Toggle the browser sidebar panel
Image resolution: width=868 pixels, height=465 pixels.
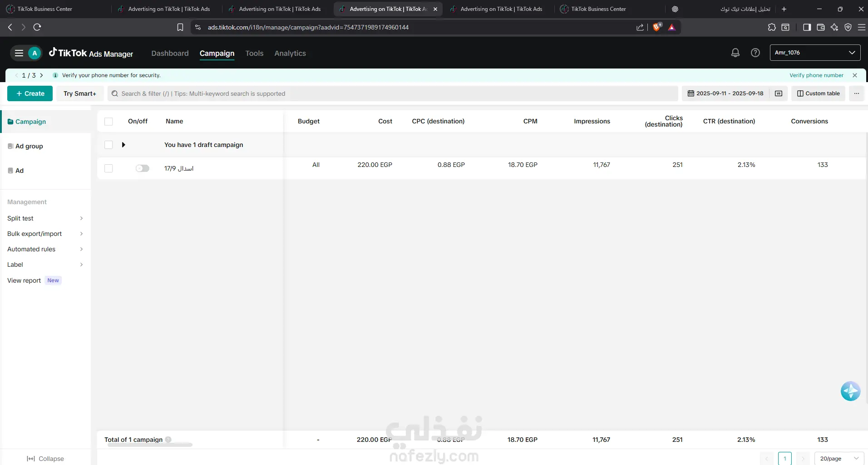pos(807,27)
